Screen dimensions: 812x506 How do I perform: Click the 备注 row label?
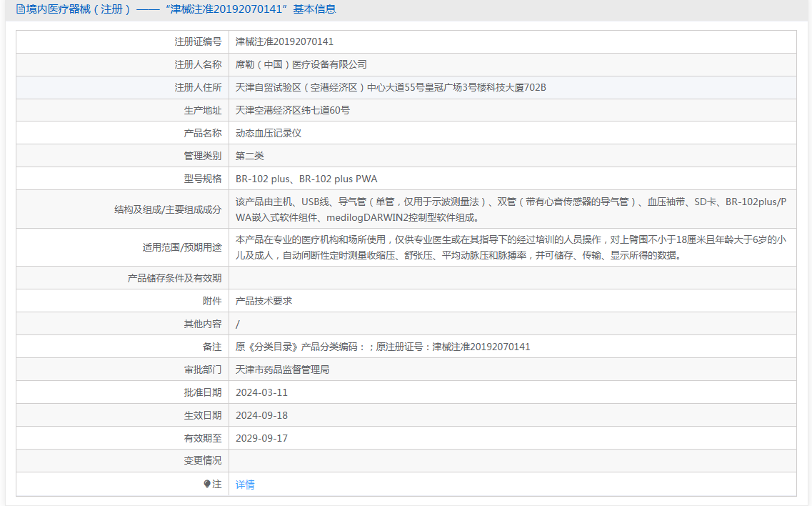click(x=212, y=347)
